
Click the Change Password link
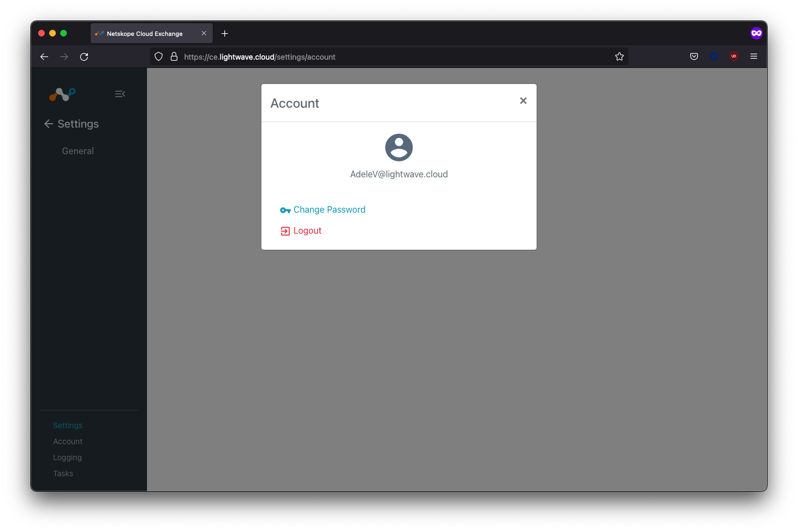[x=329, y=210]
